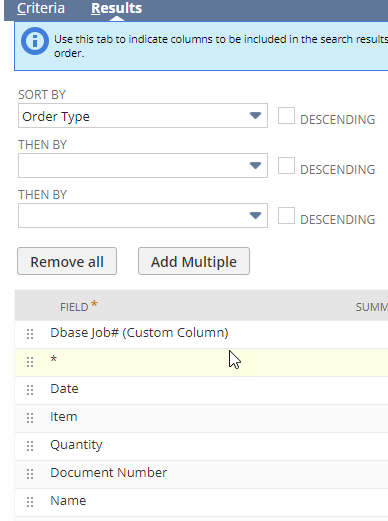Click the drag handle for Date row
Viewport: 388px width, 521px height.
30,390
